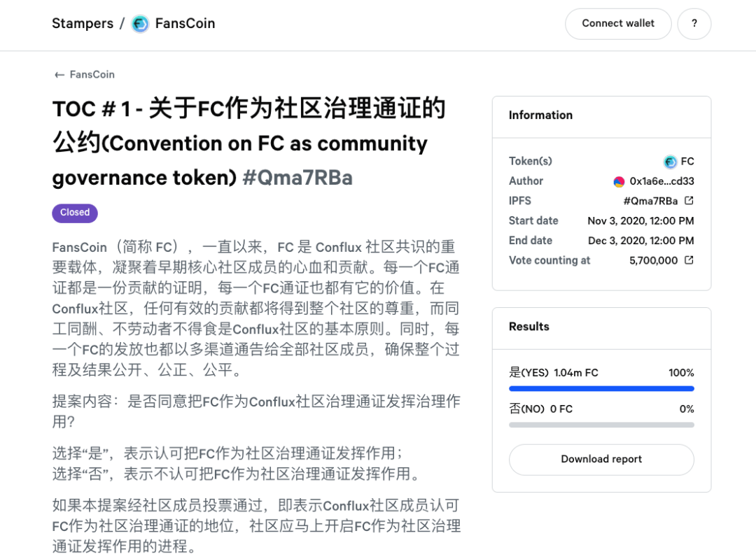Click the proposal title starting TOC # 1
756x559 pixels.
[248, 143]
